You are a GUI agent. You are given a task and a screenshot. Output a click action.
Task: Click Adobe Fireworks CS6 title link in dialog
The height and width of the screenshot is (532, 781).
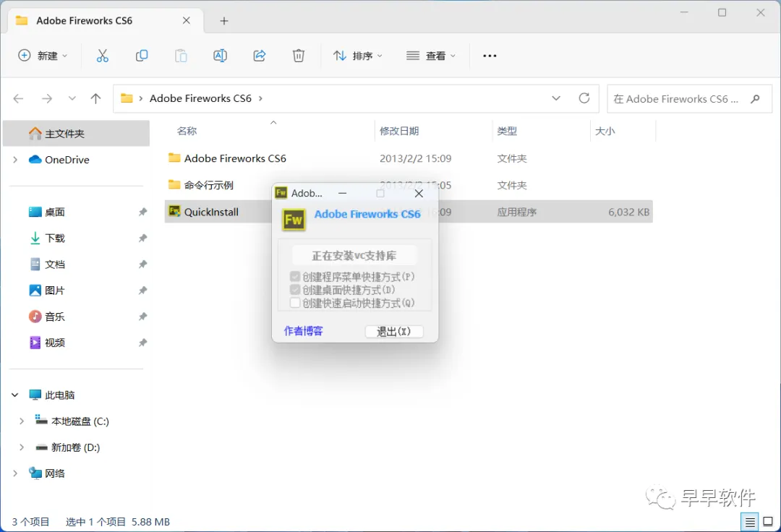pos(367,214)
